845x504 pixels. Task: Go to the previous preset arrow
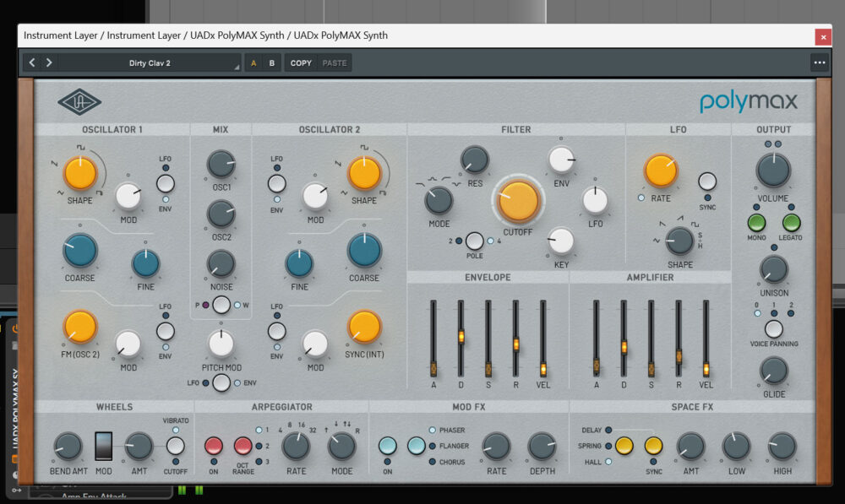[x=32, y=62]
